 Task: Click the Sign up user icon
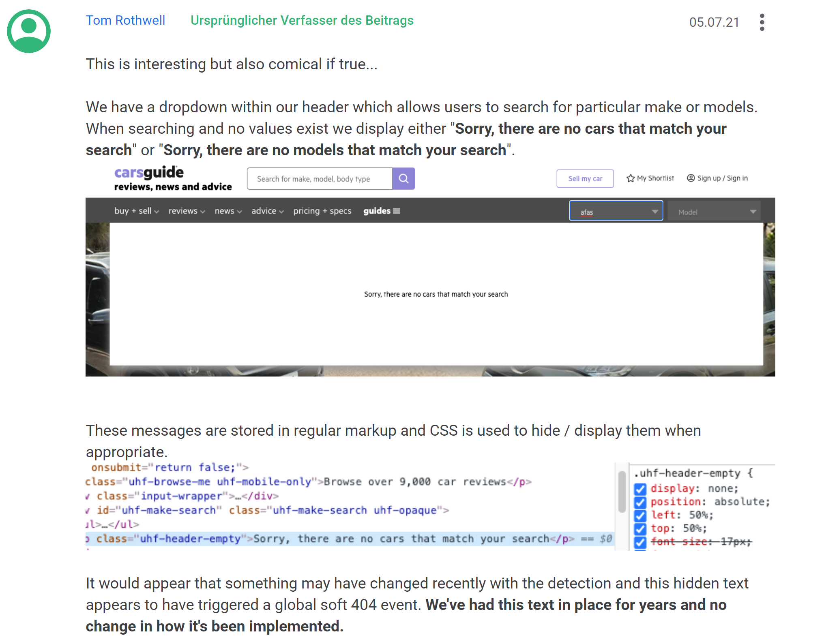coord(691,178)
